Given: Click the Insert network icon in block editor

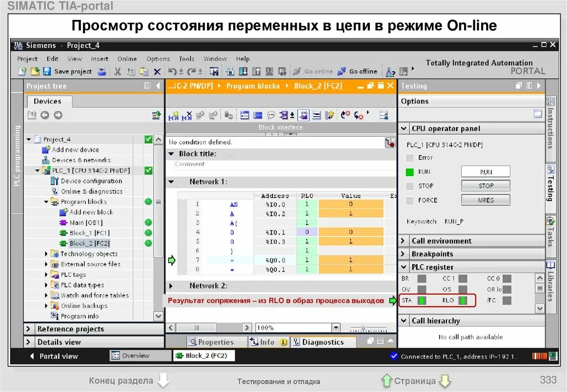Looking at the screenshot, I should (174, 115).
